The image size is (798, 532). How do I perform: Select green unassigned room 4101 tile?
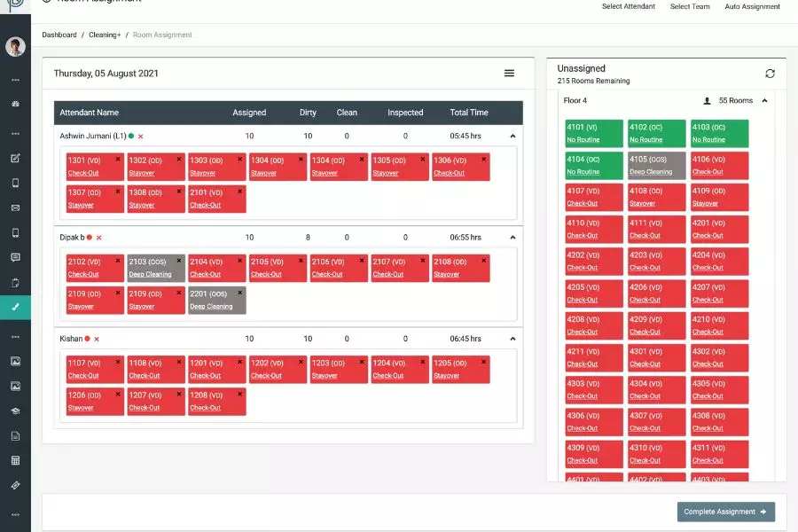(593, 133)
